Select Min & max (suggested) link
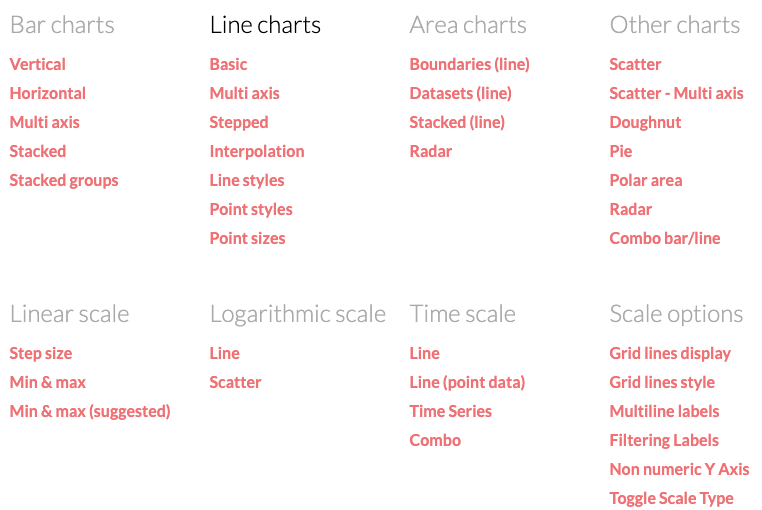This screenshot has width=762, height=510. pos(90,411)
